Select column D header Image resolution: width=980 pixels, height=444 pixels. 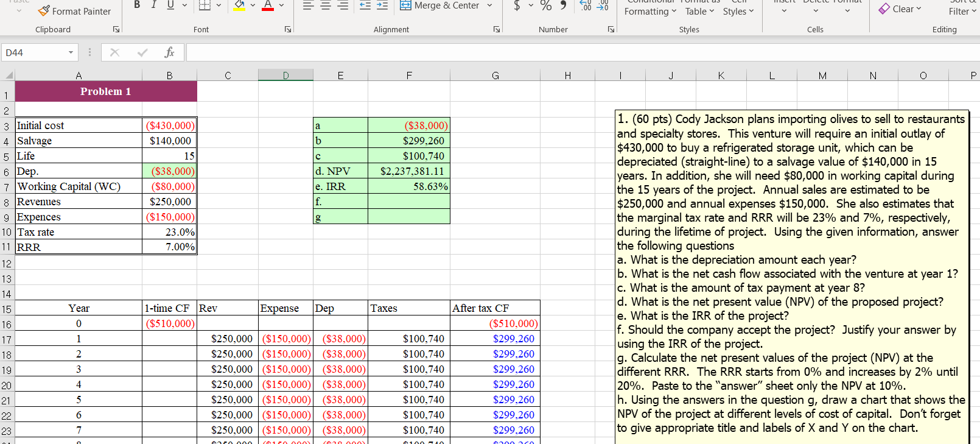(x=285, y=76)
